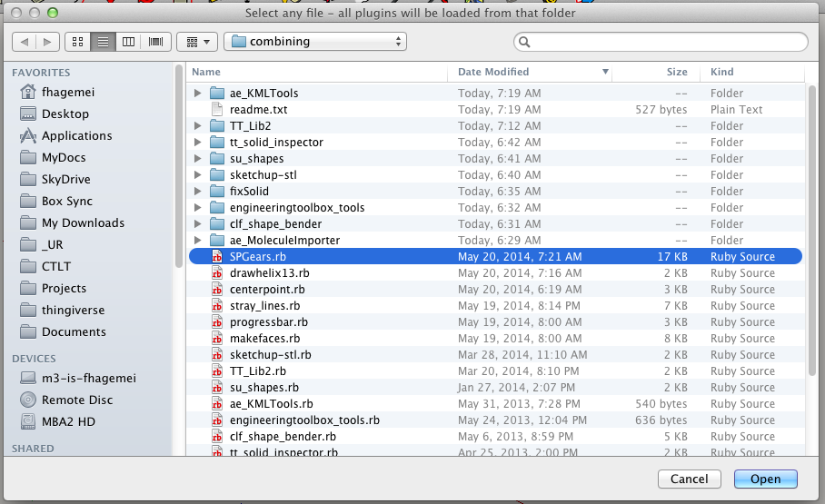Click the back navigation arrow
The width and height of the screenshot is (825, 504).
coord(25,42)
